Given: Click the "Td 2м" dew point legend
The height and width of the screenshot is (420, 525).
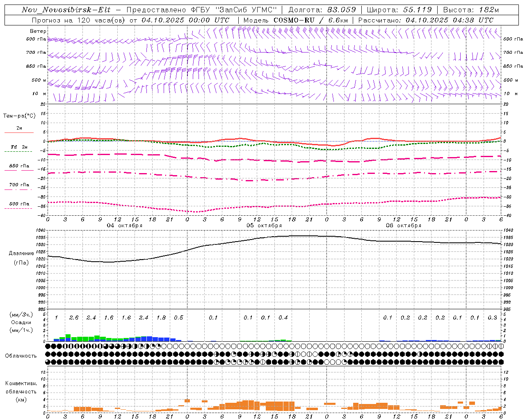Looking at the screenshot, I should (x=19, y=147).
